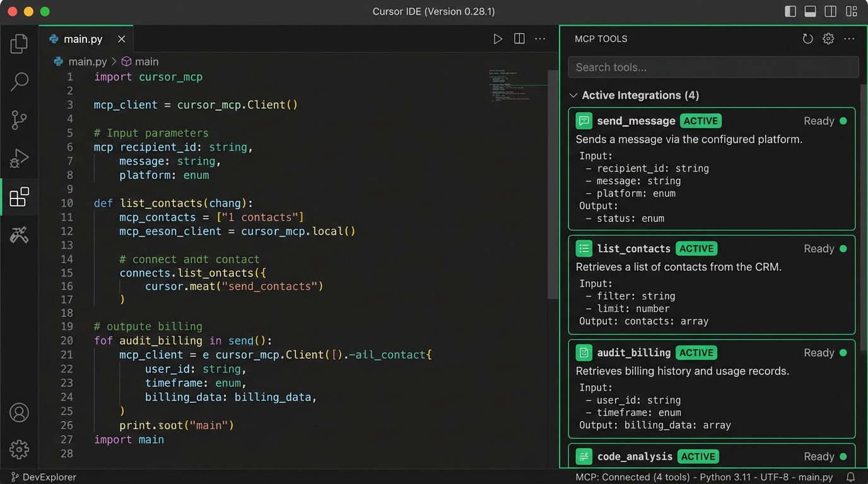Click the audit_billing Ready status
Screen dimensions: 868x484
[x=825, y=353]
